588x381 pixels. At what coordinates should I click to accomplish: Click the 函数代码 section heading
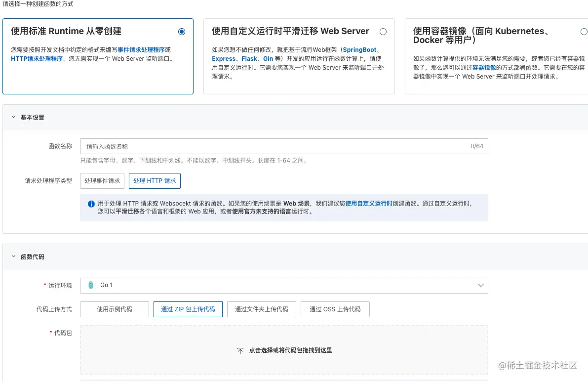point(32,257)
